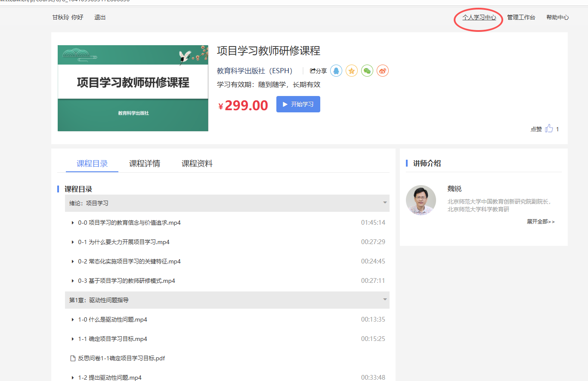Click 退出 to log out
The width and height of the screenshot is (588, 381).
pos(99,17)
